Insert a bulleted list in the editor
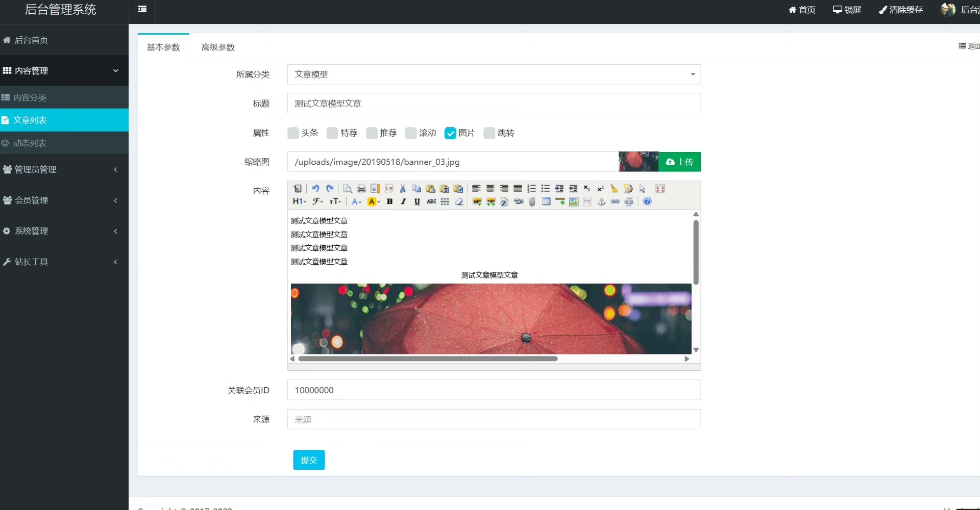Image resolution: width=980 pixels, height=510 pixels. pos(545,189)
